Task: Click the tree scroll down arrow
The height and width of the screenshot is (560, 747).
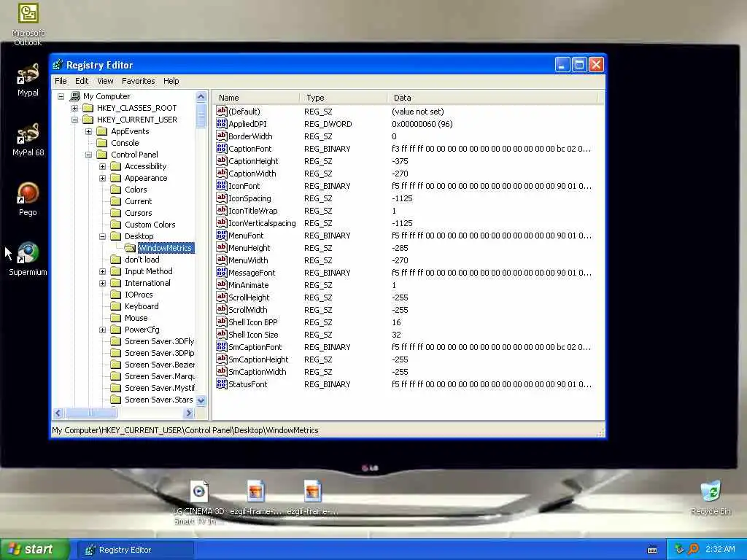Action: coord(201,400)
